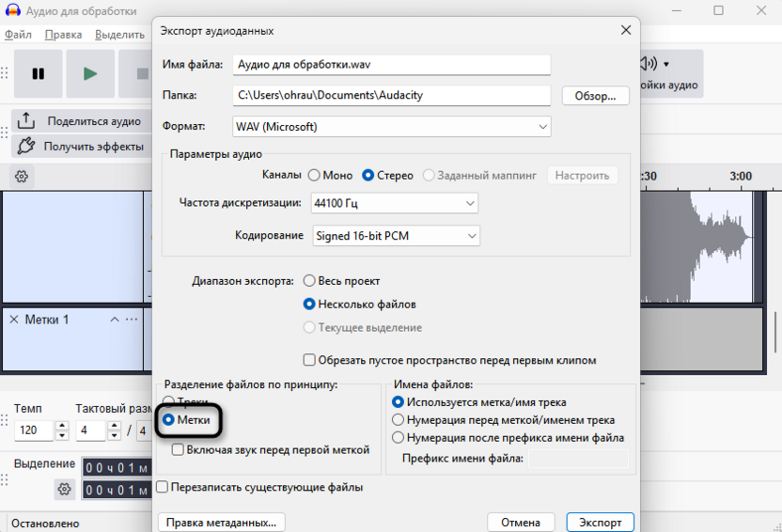Click the time signature numerator field
Viewport: 782px width, 532px height.
[90, 430]
